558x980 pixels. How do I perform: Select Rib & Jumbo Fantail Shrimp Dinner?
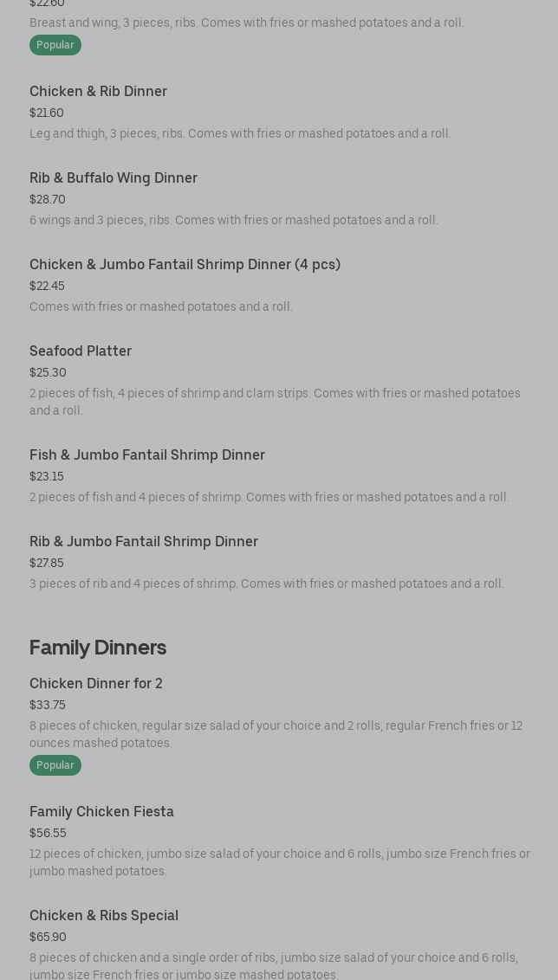pyautogui.click(x=144, y=542)
